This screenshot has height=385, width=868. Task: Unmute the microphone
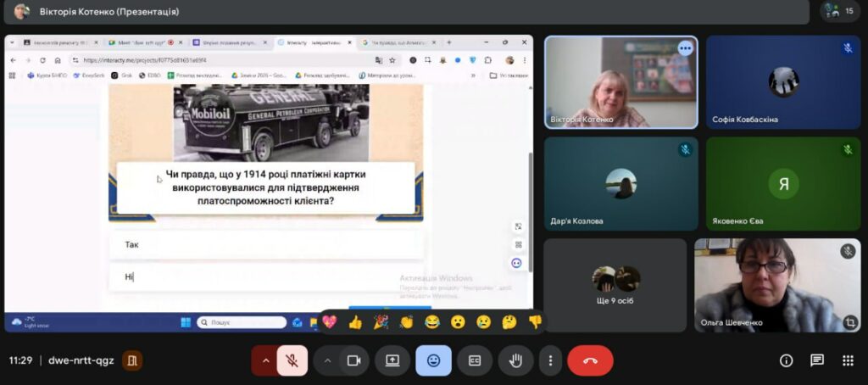point(292,360)
